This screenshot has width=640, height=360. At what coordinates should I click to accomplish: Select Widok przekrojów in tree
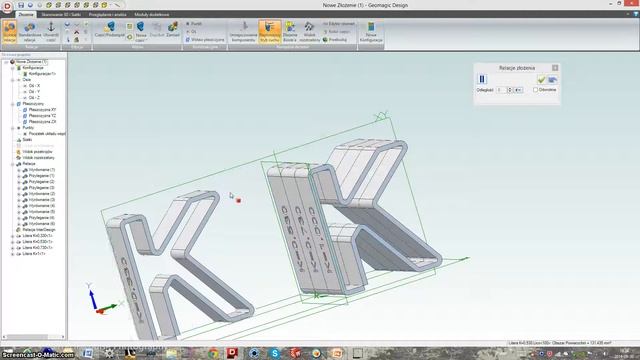point(37,152)
